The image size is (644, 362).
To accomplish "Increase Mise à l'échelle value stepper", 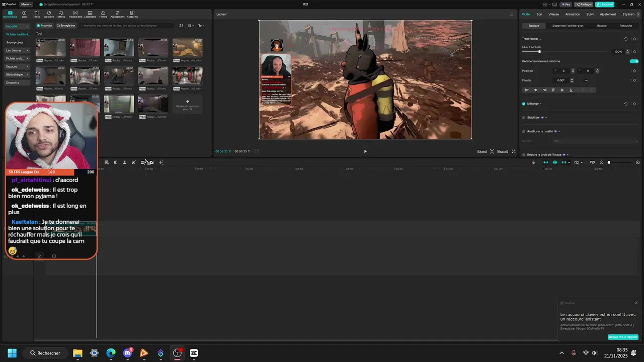I will [627, 51].
